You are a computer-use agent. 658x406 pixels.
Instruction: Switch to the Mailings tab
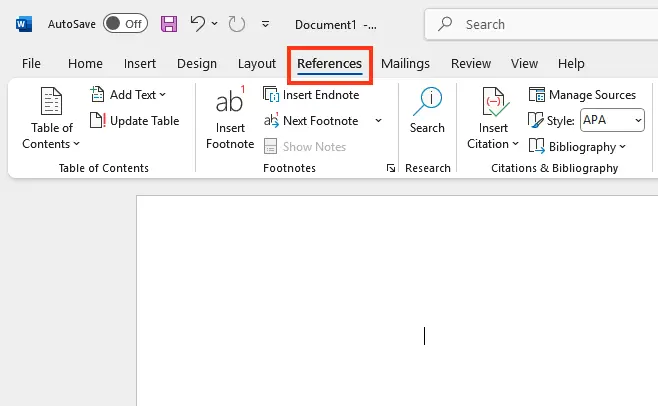point(405,63)
